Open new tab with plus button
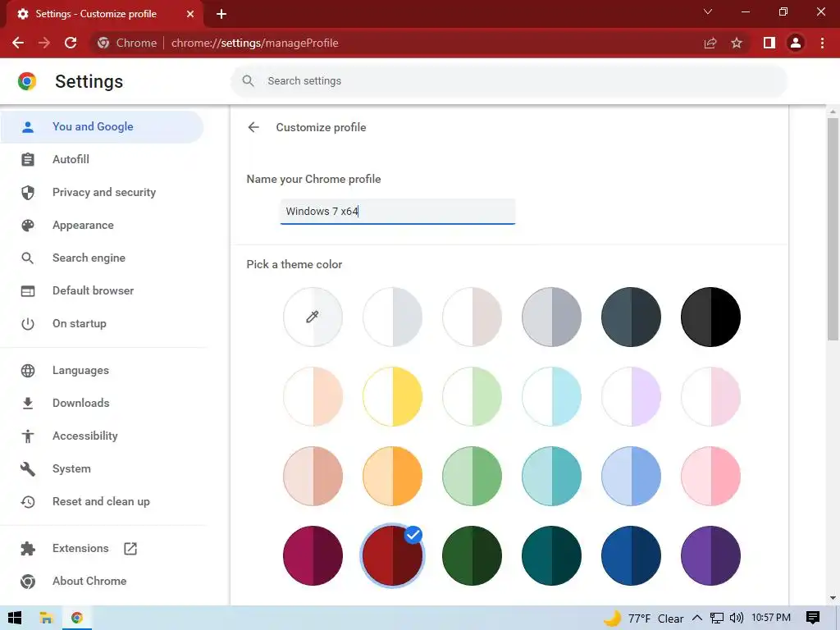This screenshot has width=840, height=630. 221,14
